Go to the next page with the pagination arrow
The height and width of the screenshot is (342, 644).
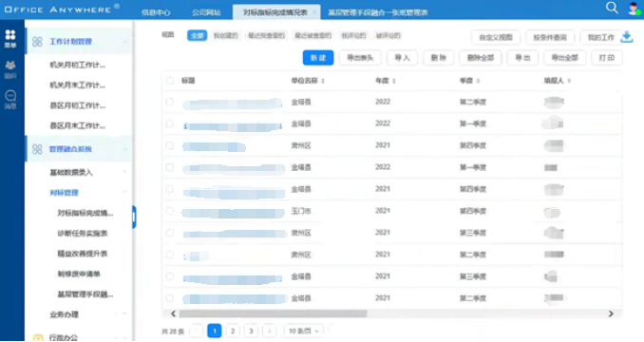(270, 331)
